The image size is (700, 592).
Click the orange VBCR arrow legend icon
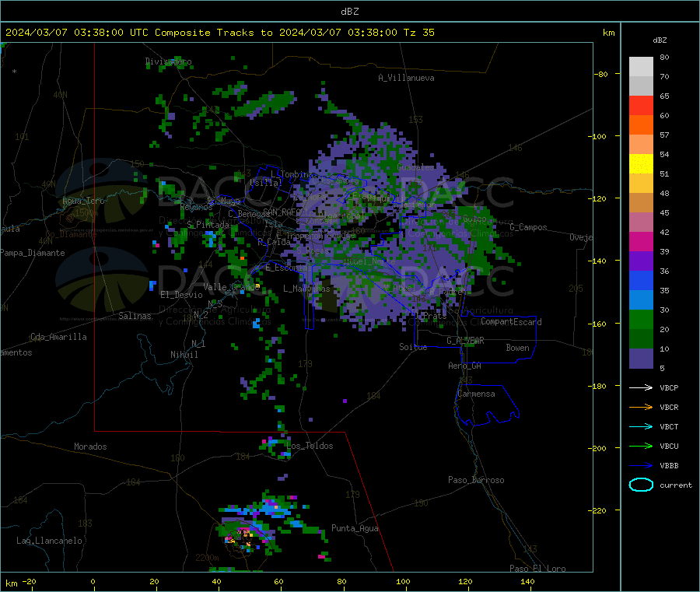coord(641,407)
